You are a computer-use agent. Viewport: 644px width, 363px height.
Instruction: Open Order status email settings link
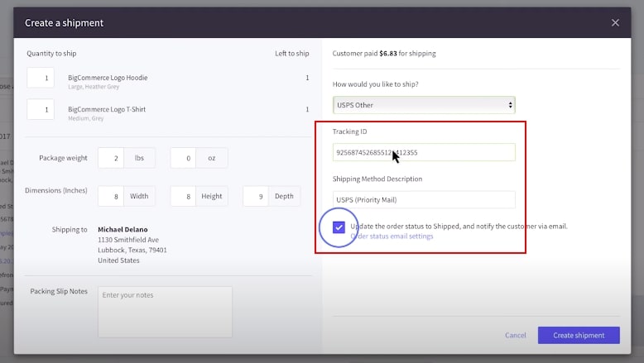point(392,236)
